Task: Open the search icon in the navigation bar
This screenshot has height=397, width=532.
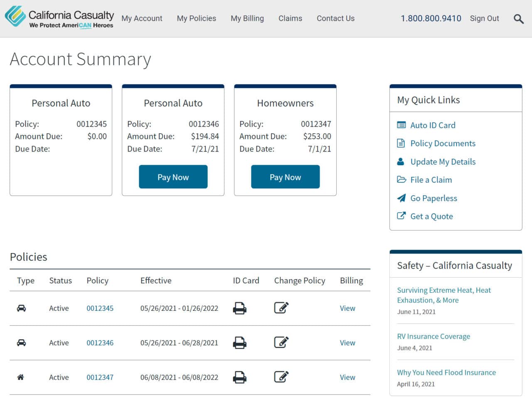Action: point(518,19)
